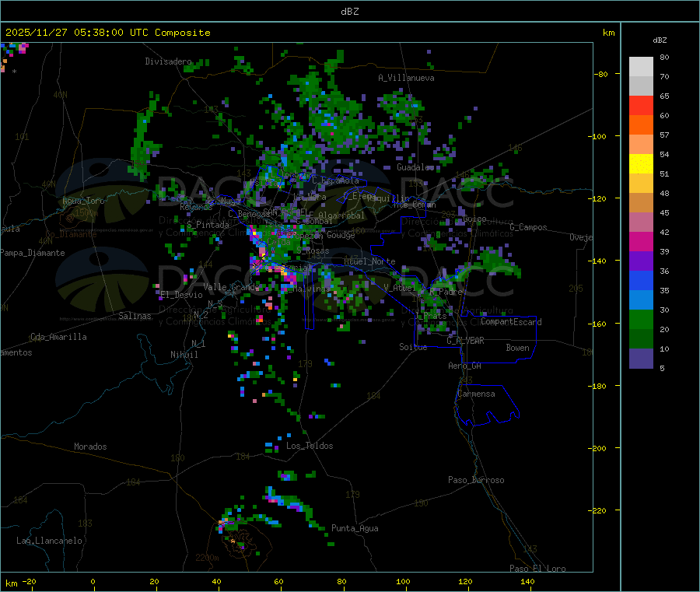Click the El_Desvio map label
The image size is (700, 592).
pos(181,295)
